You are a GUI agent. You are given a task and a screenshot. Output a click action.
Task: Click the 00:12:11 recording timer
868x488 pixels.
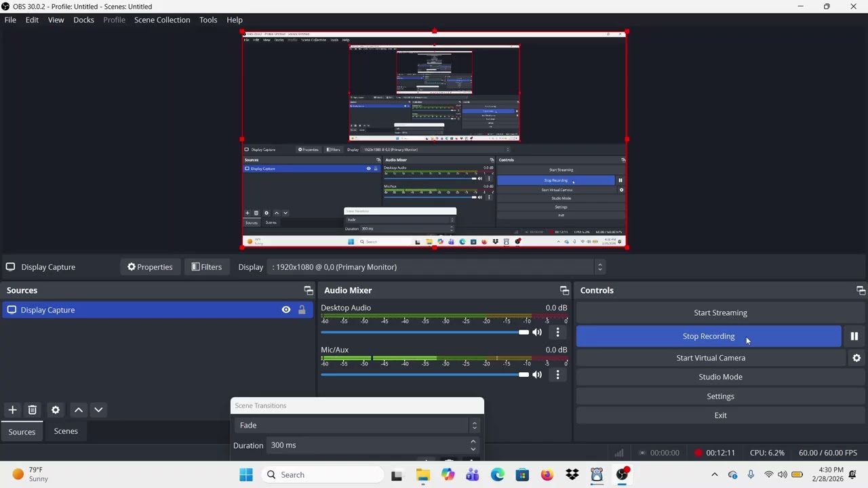[x=720, y=453]
